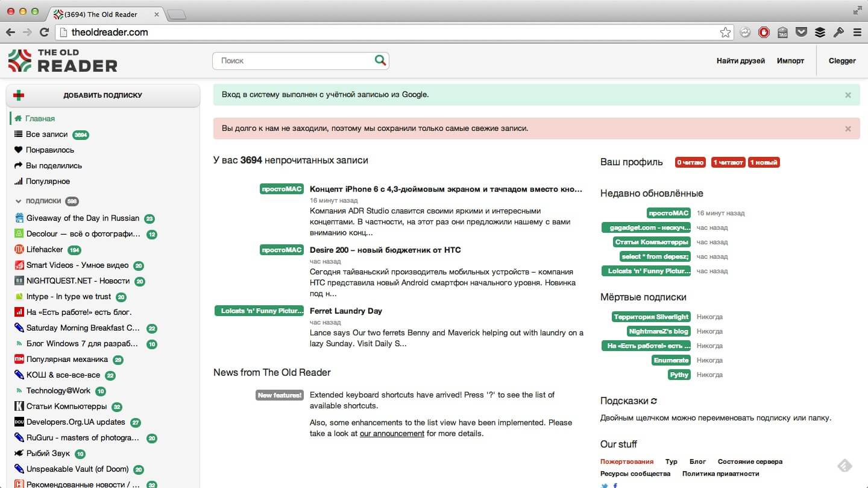Click Developers.Org.UA updates favicon
The width and height of the screenshot is (868, 488).
point(19,422)
